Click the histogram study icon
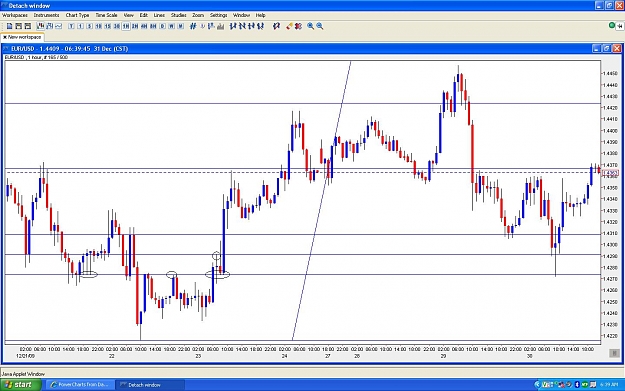The image size is (625, 391). tap(220, 26)
